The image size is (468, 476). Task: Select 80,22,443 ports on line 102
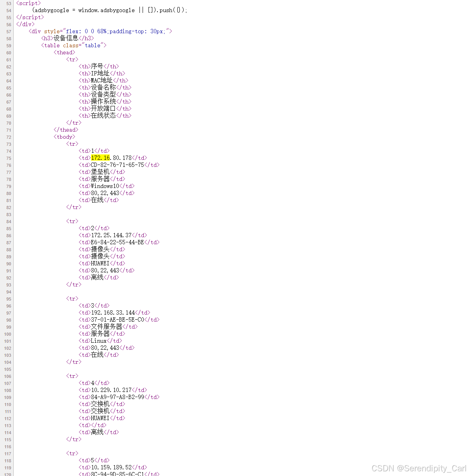click(105, 348)
